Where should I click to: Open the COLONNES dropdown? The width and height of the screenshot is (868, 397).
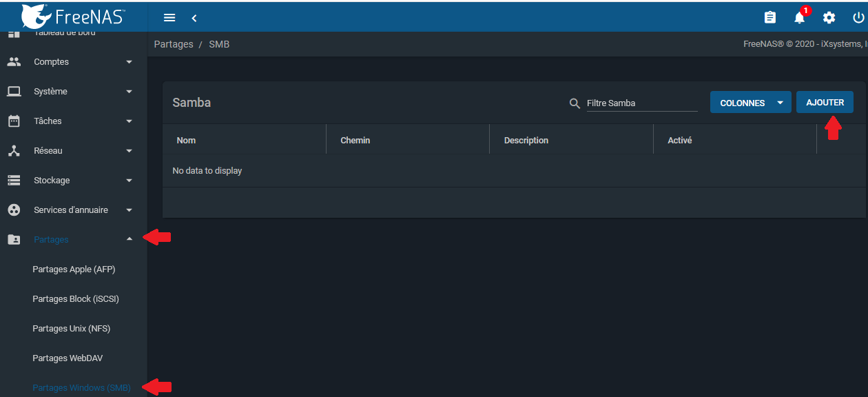[750, 103]
